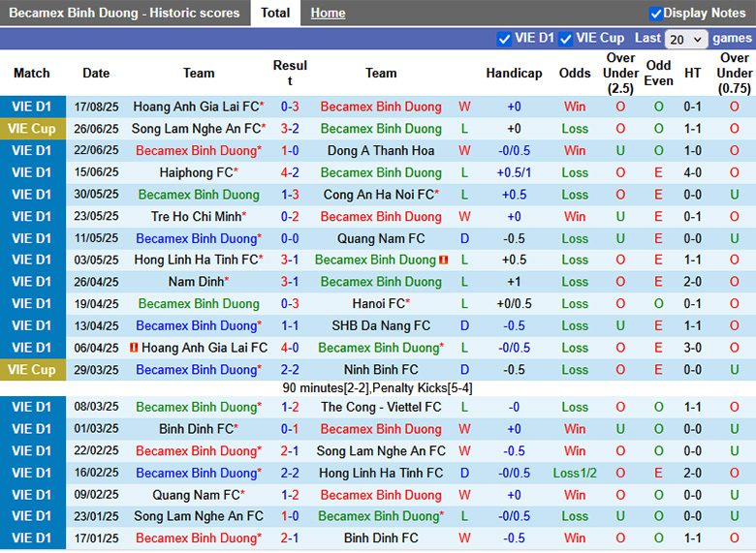Click the 4-2 score for Haiphong match

point(290,172)
